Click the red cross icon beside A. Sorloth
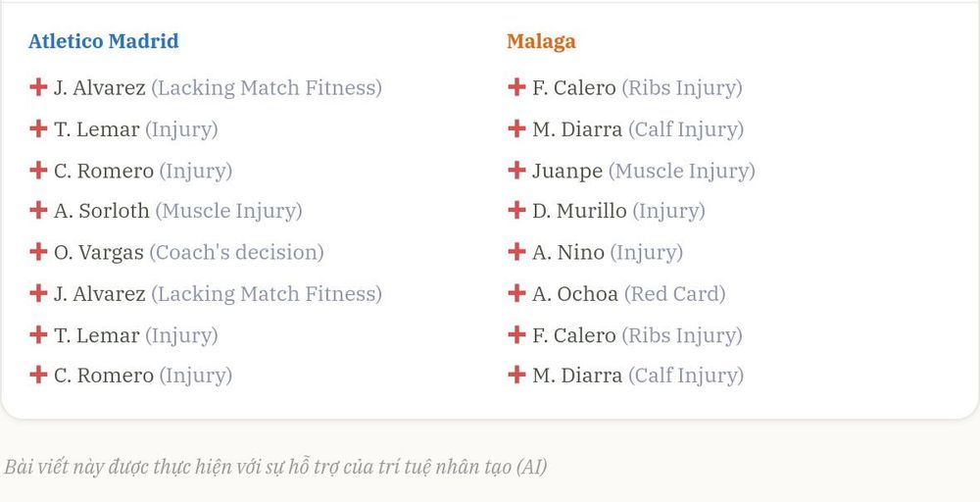The width and height of the screenshot is (980, 502). click(38, 210)
